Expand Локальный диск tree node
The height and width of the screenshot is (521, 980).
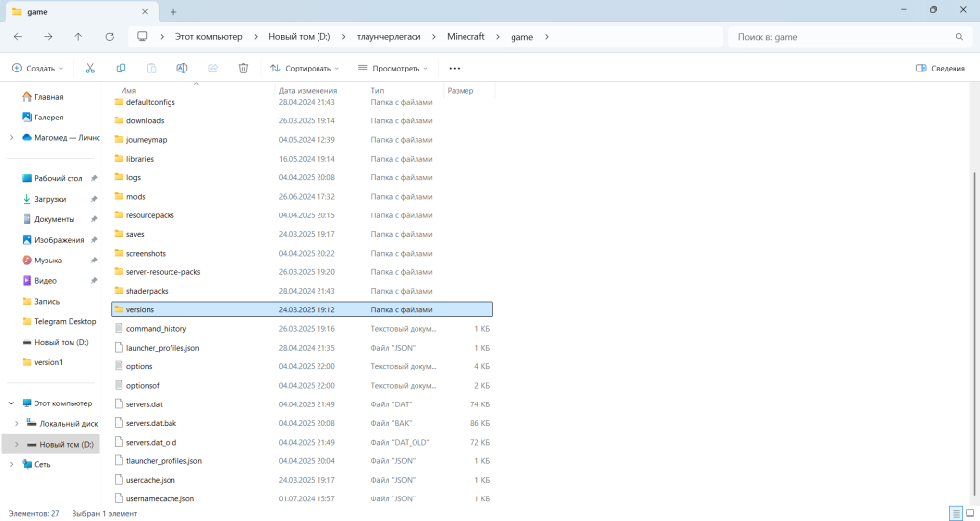pyautogui.click(x=17, y=423)
